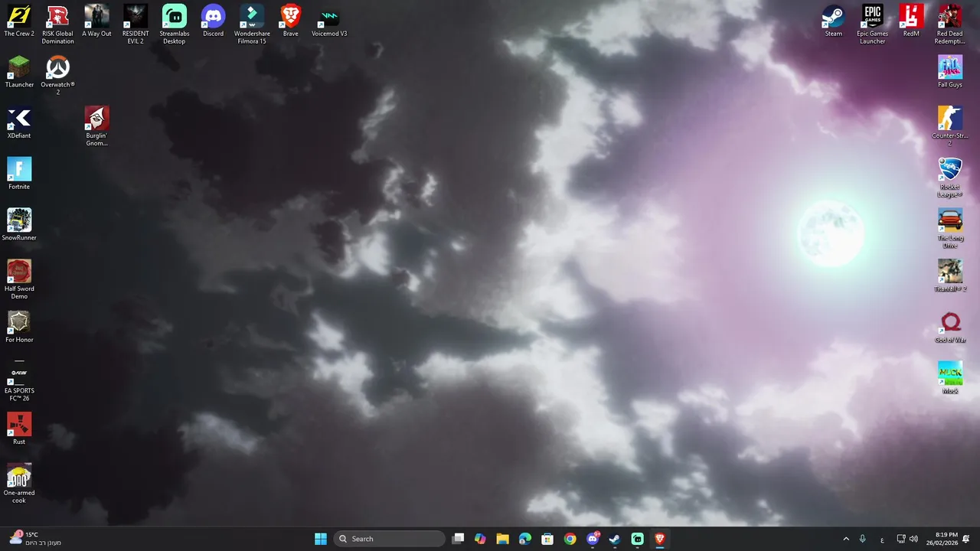Image resolution: width=980 pixels, height=551 pixels.
Task: Select the XDefiant desktop icon
Action: [19, 123]
